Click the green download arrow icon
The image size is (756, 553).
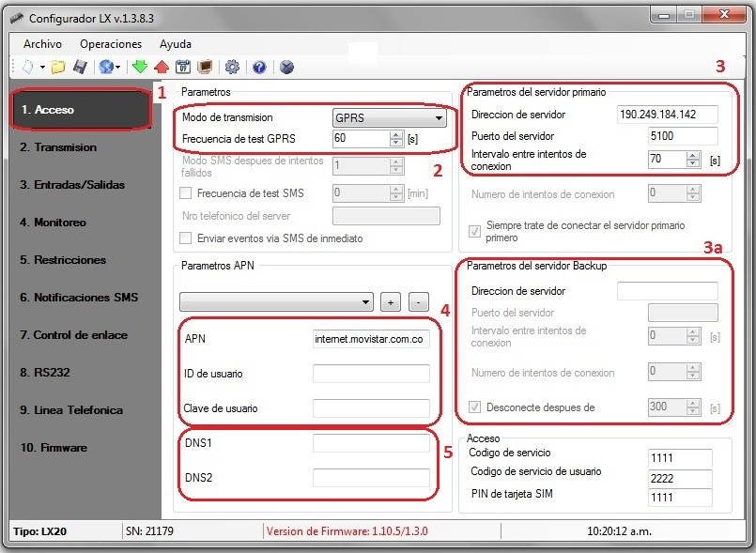pos(140,67)
